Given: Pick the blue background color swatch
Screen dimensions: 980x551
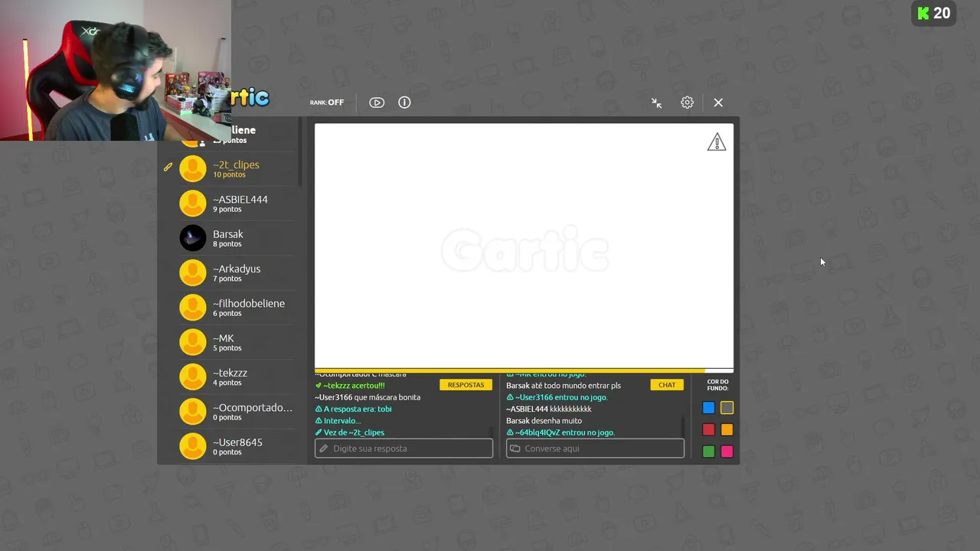Looking at the screenshot, I should [x=709, y=408].
